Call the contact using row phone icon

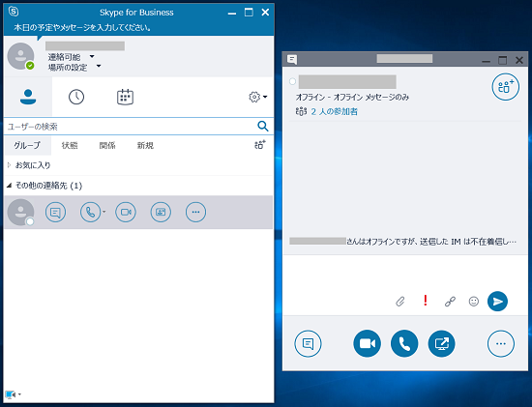(90, 213)
